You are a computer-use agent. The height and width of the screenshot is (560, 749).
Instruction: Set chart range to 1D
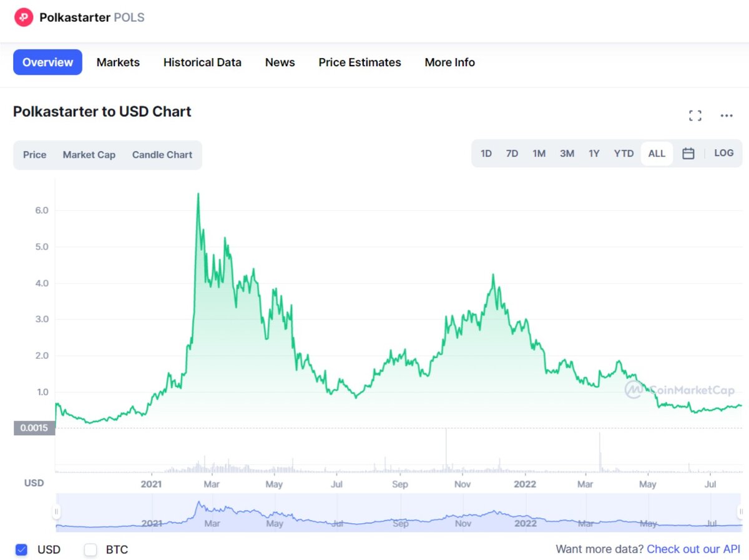click(x=486, y=154)
